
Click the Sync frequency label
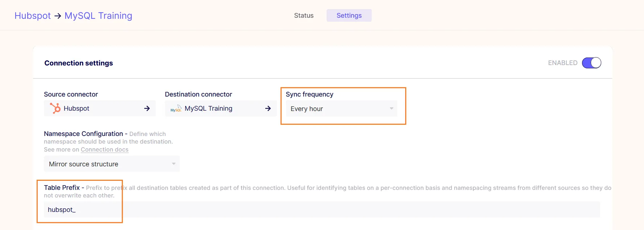(309, 94)
